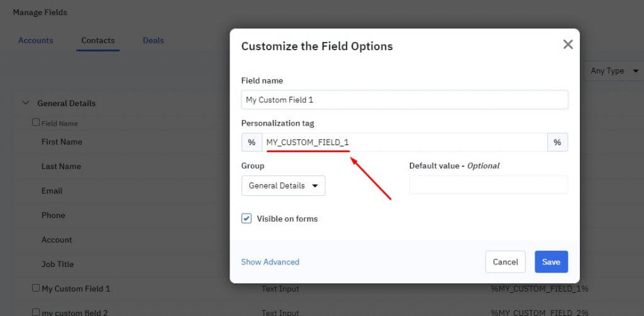This screenshot has height=316, width=644.
Task: Select the Contacts tab
Action: (x=98, y=41)
